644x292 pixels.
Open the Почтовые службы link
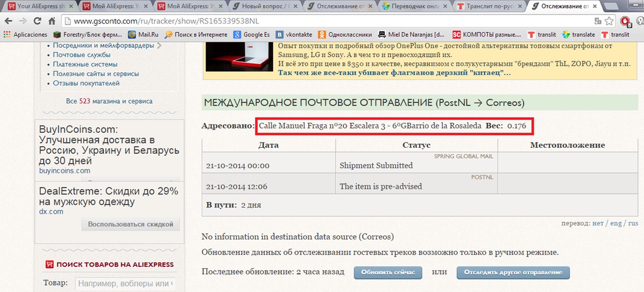click(82, 55)
